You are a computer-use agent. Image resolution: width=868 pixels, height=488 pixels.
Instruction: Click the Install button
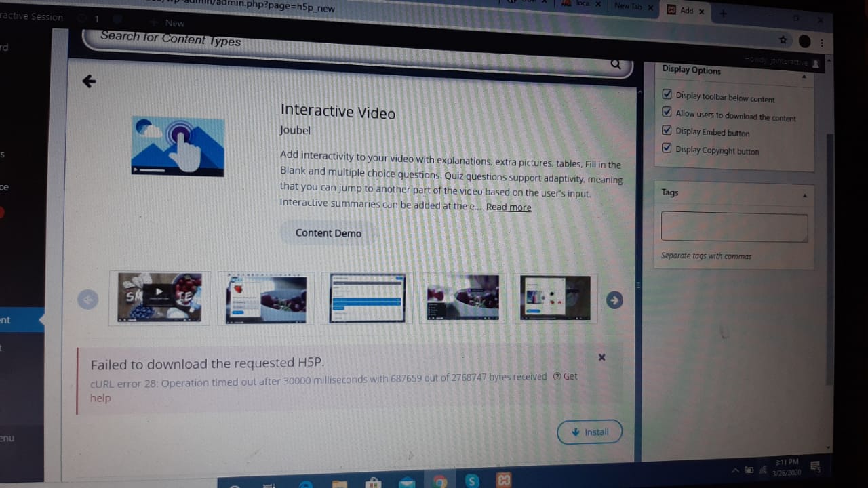click(589, 432)
